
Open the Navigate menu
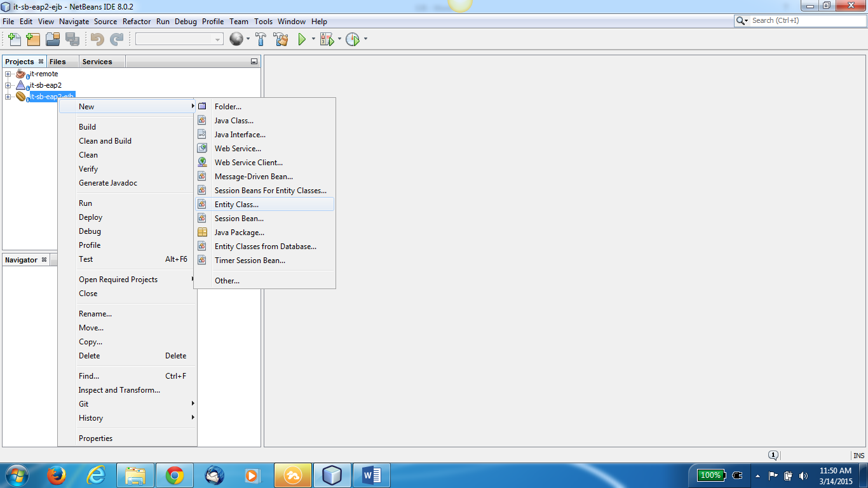74,21
